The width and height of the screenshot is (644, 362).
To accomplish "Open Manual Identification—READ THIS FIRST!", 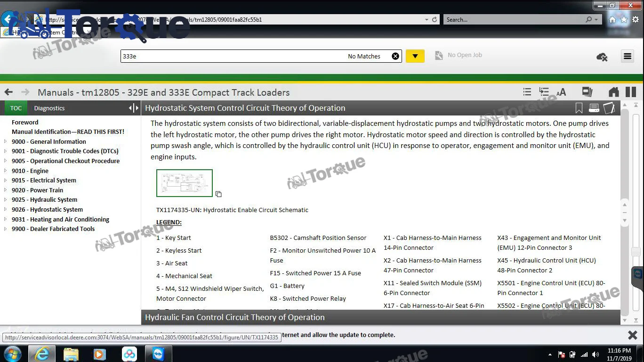I will click(68, 132).
